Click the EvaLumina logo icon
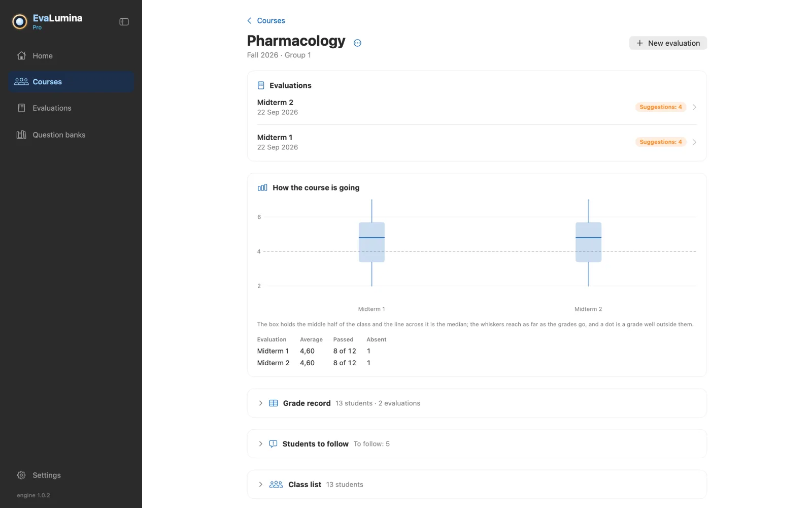Screen dimensions: 812x508 pyautogui.click(x=20, y=22)
